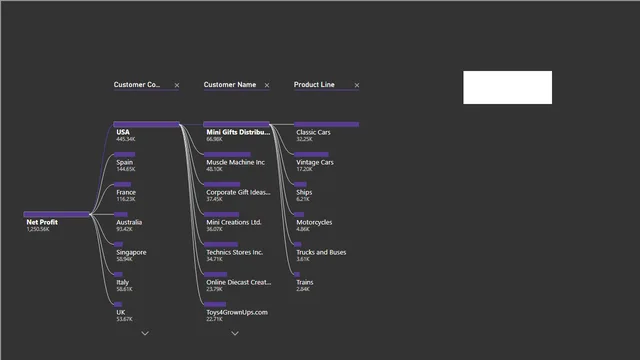Show more customer names with the down chevron

pos(235,333)
